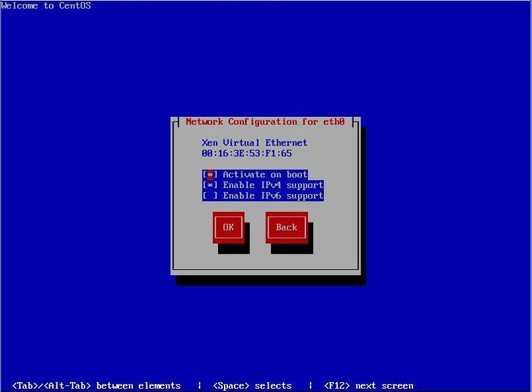Click the <Alt-Tab> key hint in footer
The image size is (532, 392).
coord(69,386)
